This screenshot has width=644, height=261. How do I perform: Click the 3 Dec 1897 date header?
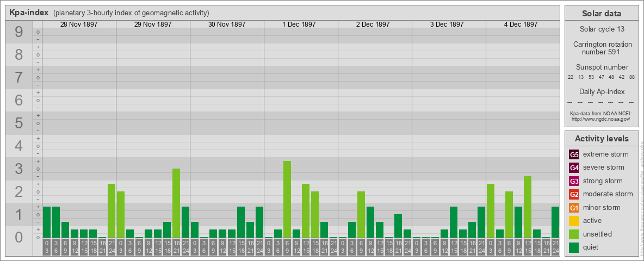[x=447, y=24]
